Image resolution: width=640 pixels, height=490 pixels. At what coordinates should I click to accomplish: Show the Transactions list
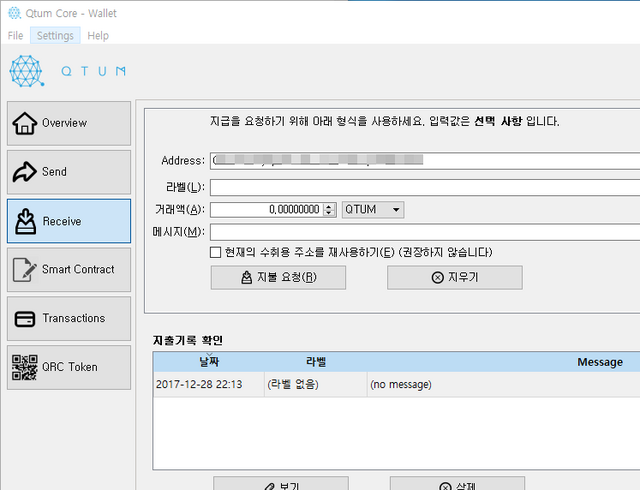tap(69, 318)
